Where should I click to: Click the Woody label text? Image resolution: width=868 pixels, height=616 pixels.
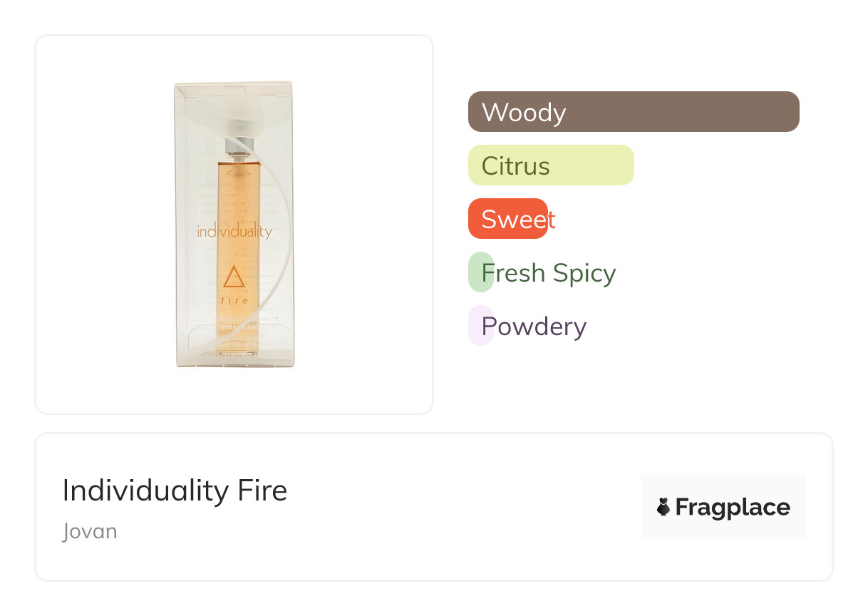(524, 113)
